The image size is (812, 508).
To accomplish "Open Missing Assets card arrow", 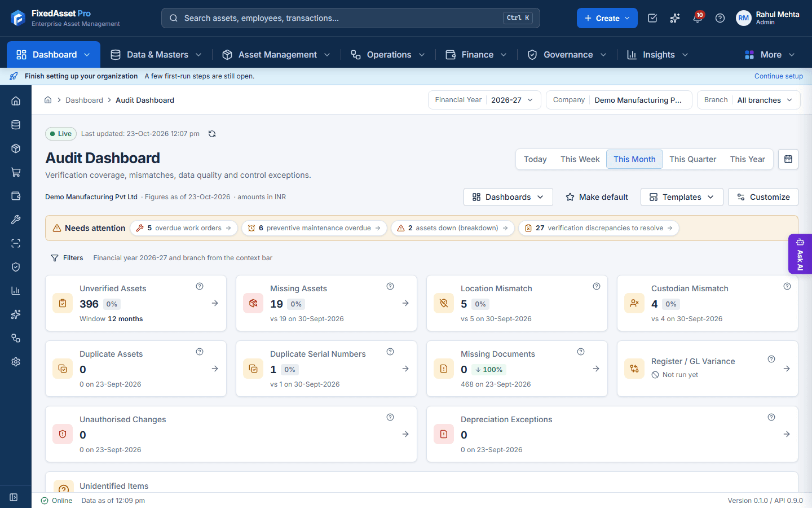I will click(405, 303).
